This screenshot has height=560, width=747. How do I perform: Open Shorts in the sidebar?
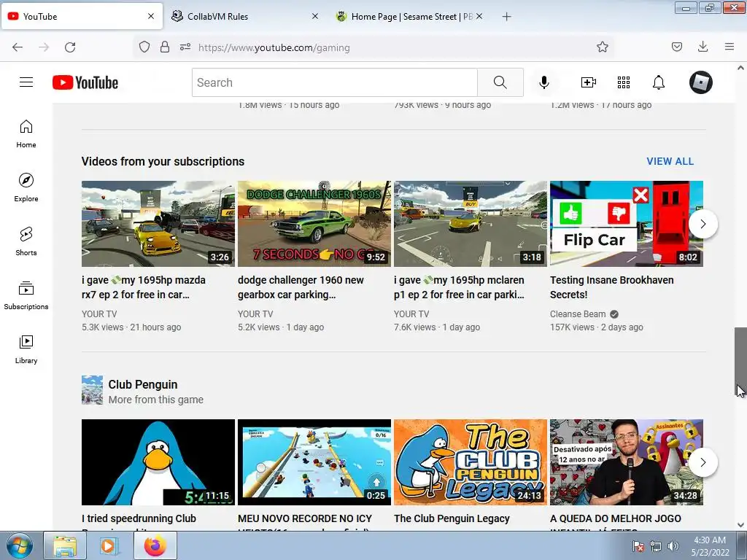[26, 241]
